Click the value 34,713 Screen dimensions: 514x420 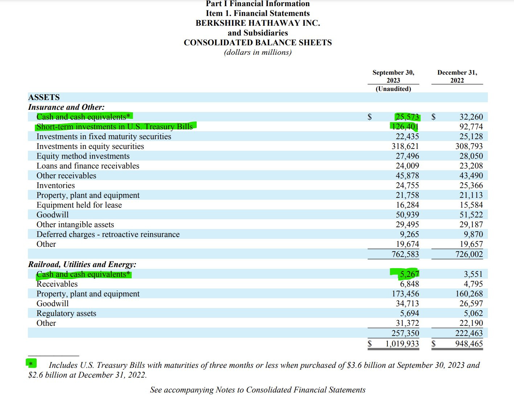pos(407,303)
